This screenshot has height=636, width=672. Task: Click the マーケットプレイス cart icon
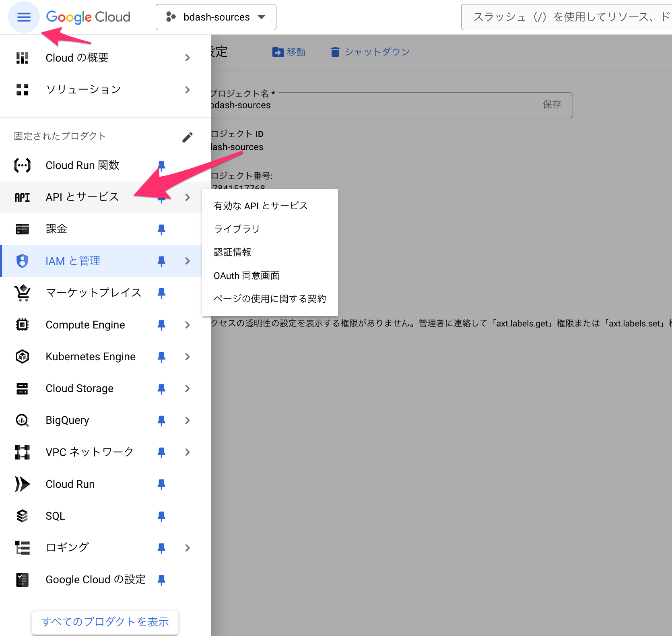22,293
